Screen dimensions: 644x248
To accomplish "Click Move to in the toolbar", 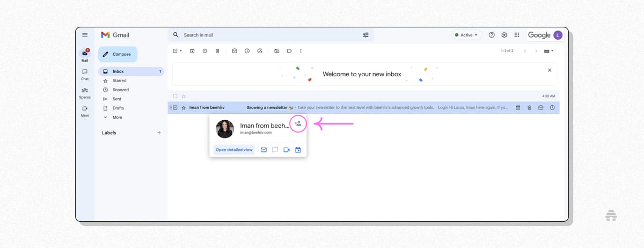I will 277,51.
